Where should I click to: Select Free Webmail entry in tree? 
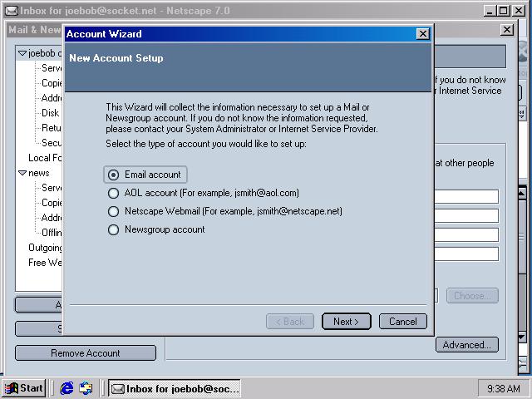45,263
